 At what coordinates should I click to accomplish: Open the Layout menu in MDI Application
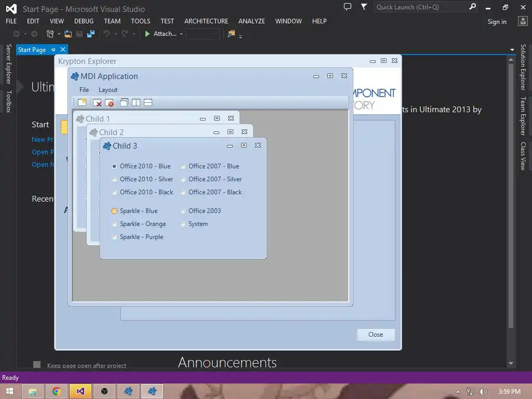108,90
